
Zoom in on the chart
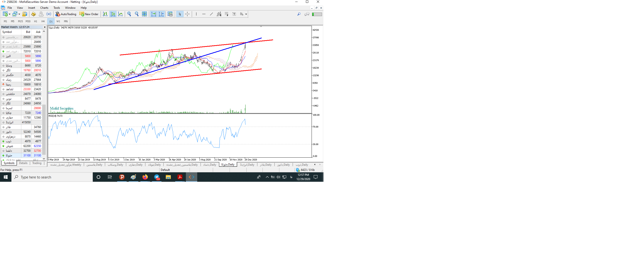click(129, 14)
